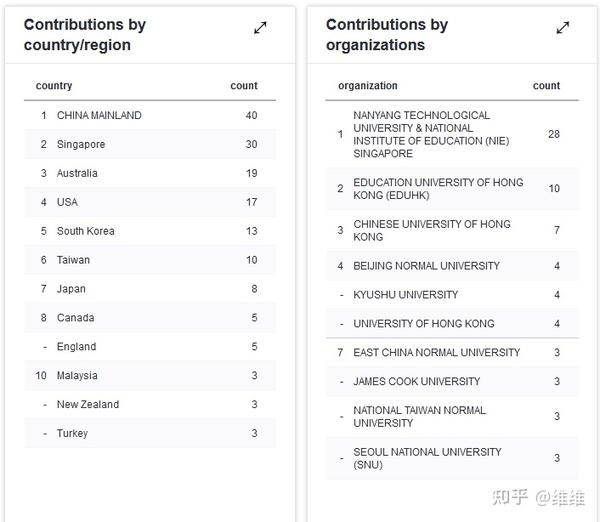
Task: Select the Turkey country entry
Action: (72, 434)
